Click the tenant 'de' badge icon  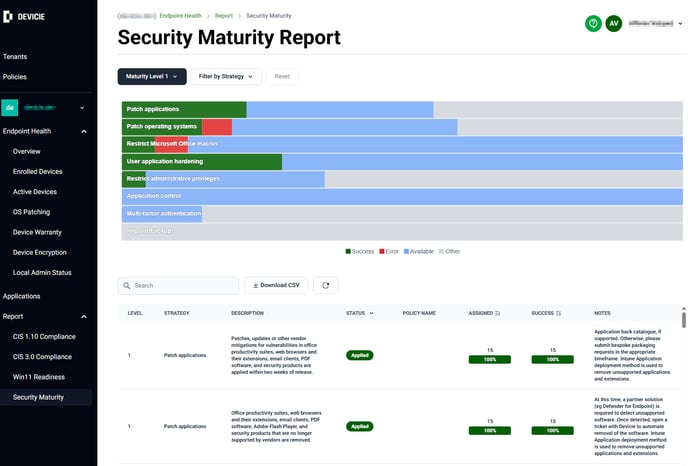tap(10, 108)
